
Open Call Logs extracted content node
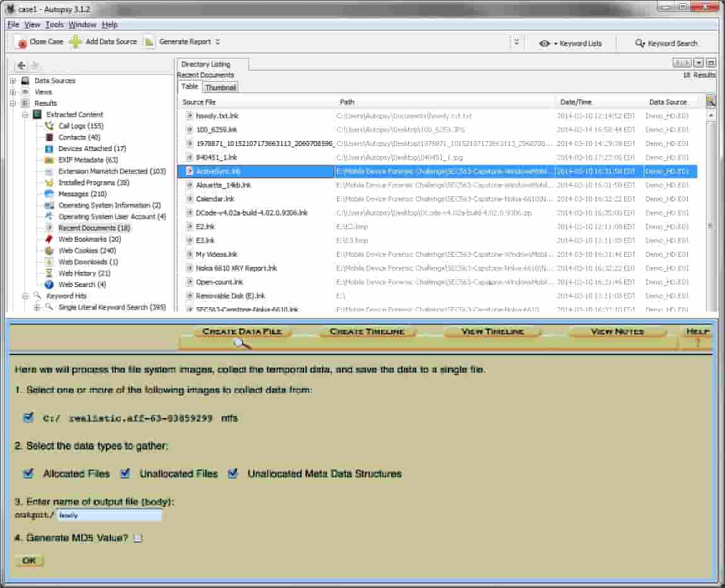coord(80,126)
